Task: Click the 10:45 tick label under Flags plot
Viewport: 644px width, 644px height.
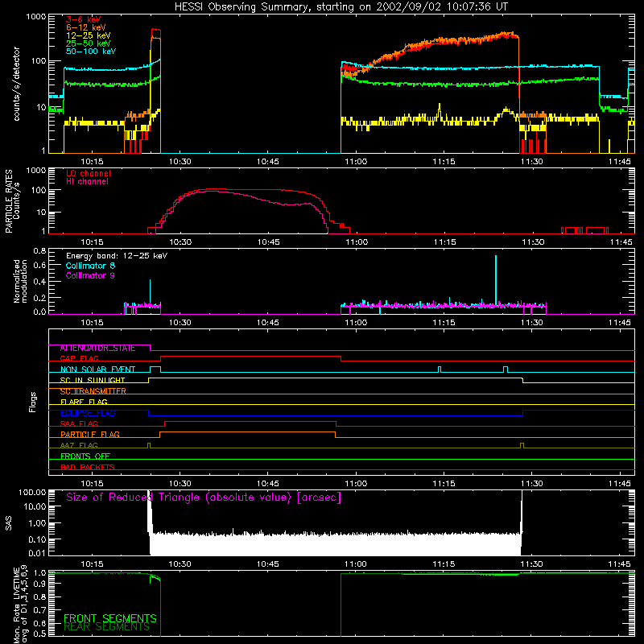Action: click(x=268, y=484)
